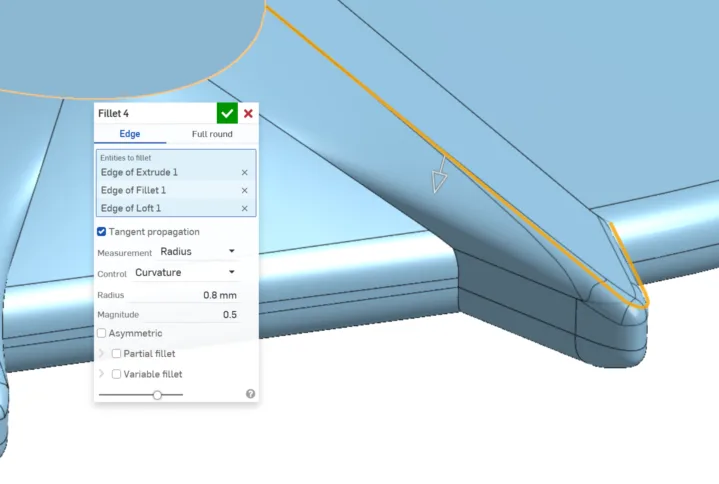Select the Edge of Extrude 1 entry
This screenshot has height=484, width=719.
(x=176, y=172)
